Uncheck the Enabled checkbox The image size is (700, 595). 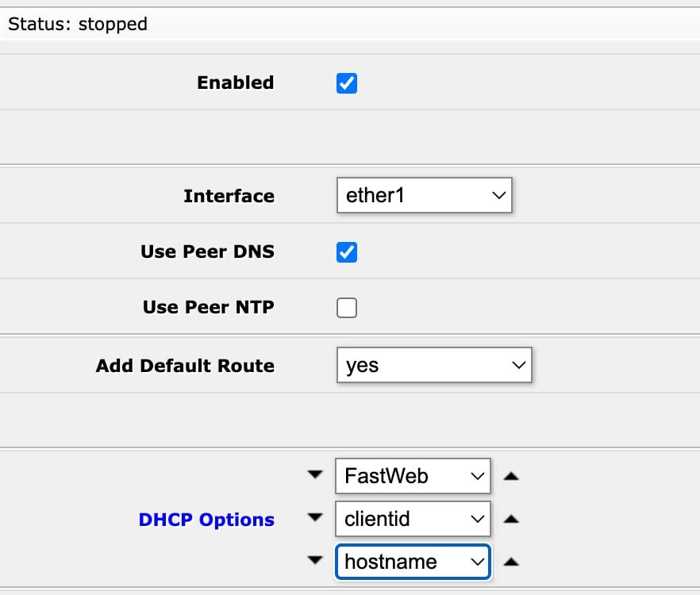pos(347,83)
